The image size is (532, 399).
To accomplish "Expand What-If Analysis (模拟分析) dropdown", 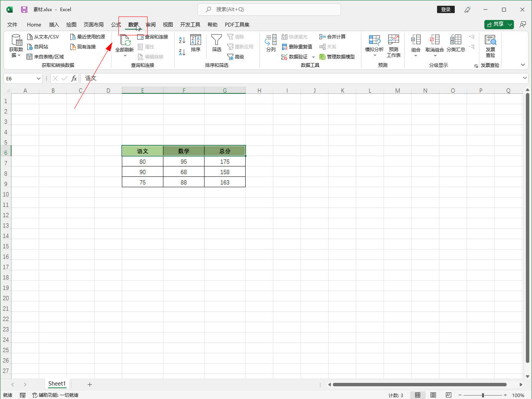I will (x=375, y=55).
